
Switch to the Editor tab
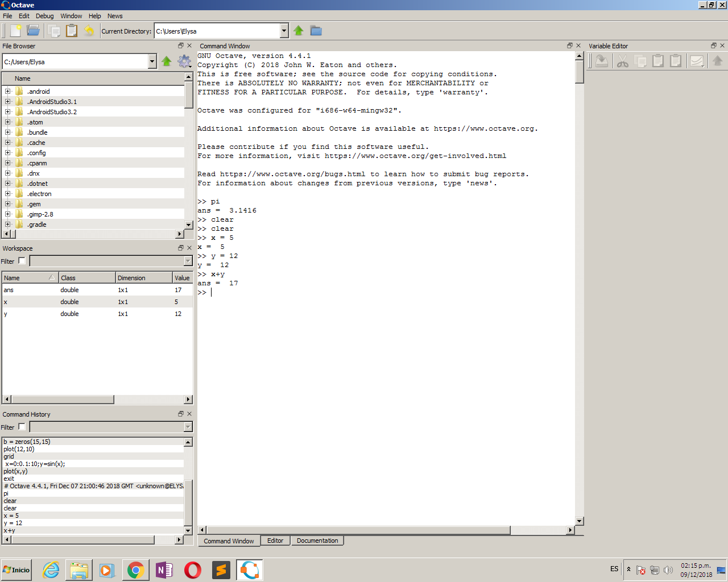click(x=275, y=541)
